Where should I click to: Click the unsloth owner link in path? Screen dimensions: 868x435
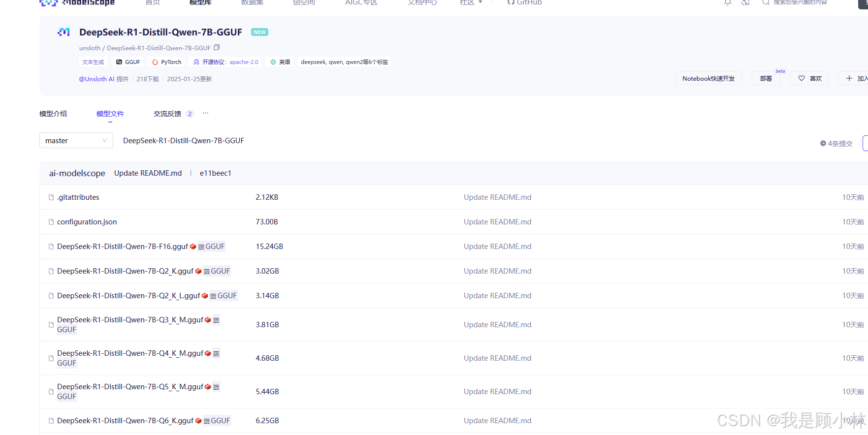(x=90, y=48)
